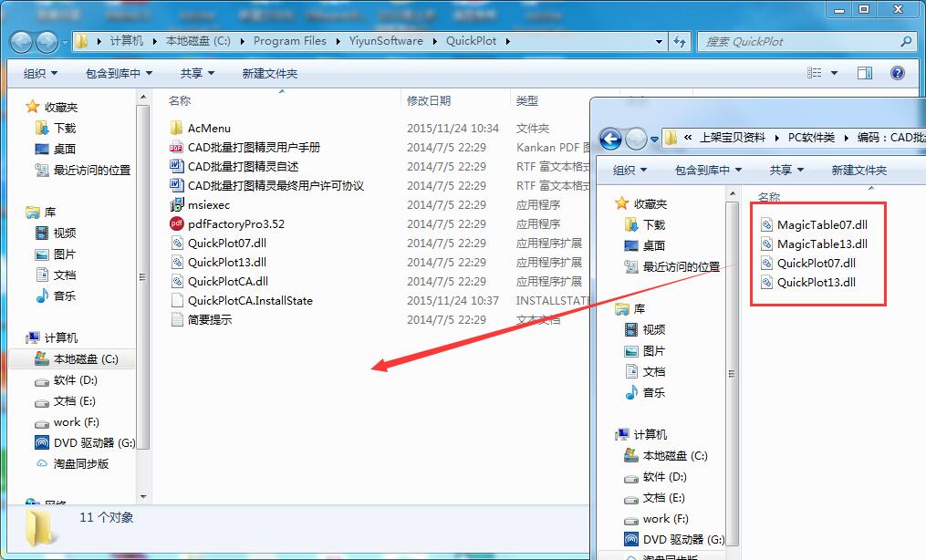Image resolution: width=926 pixels, height=560 pixels.
Task: Open 共享 menu in right window
Action: click(786, 170)
